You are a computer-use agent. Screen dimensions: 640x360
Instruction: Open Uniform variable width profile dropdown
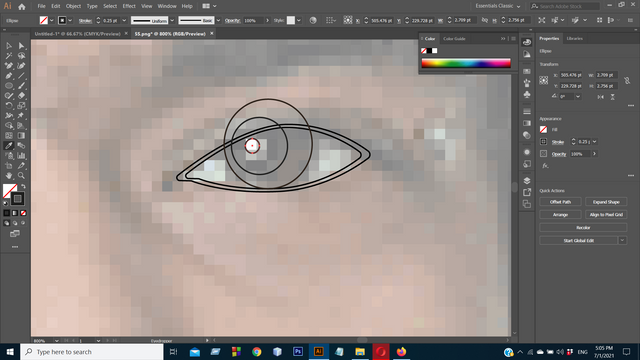point(172,20)
